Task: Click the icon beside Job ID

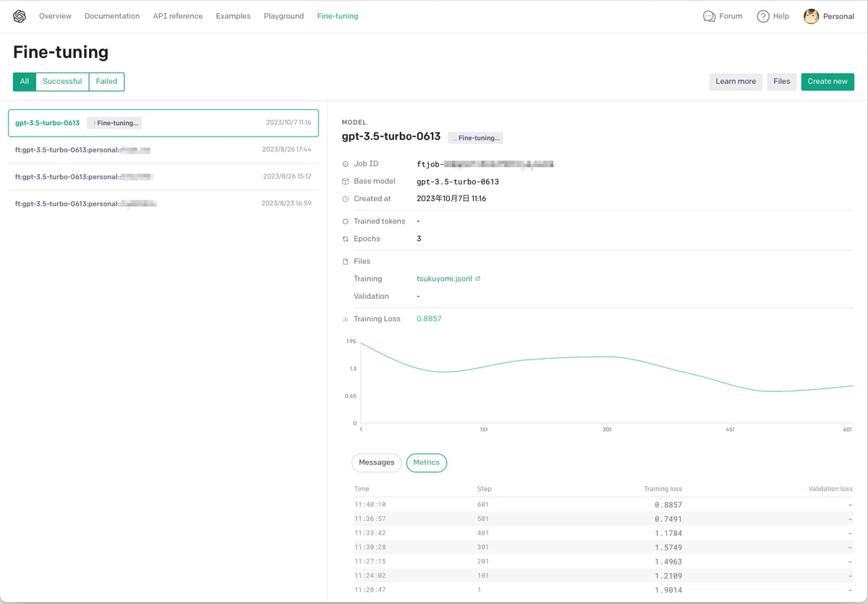Action: click(346, 164)
